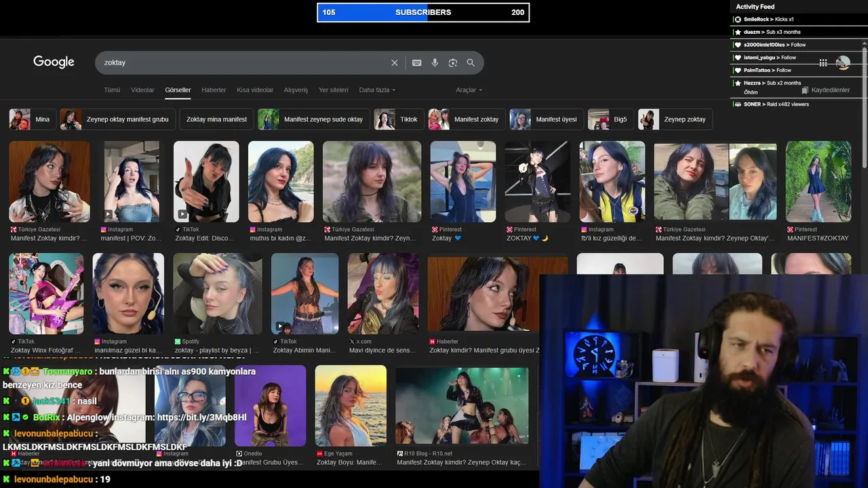Open Pinterest 'Zoktay' blue heart image
The image size is (868, 488).
[463, 182]
